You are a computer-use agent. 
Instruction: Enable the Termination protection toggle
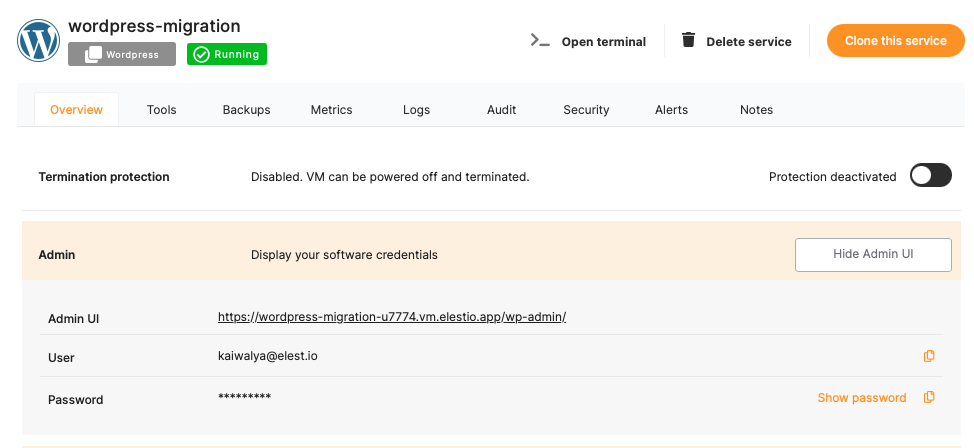930,176
